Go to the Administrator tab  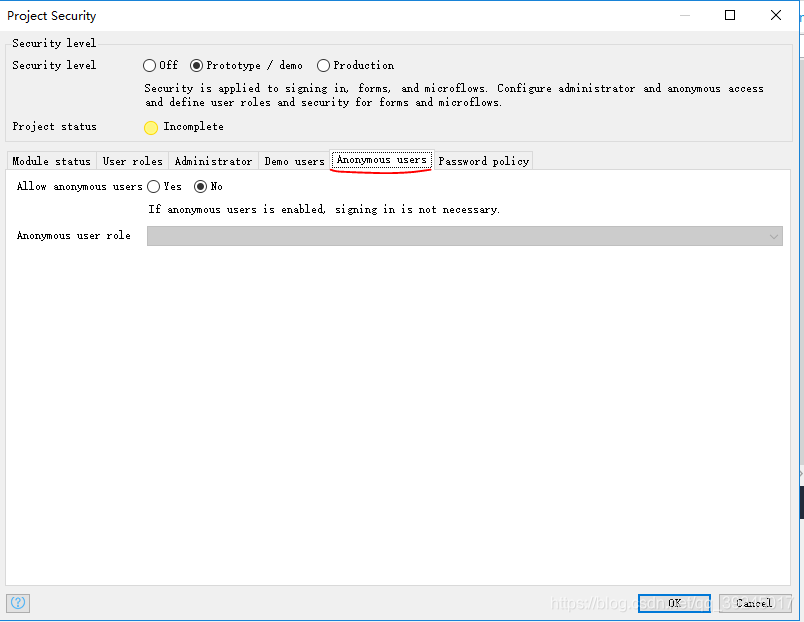click(x=213, y=161)
